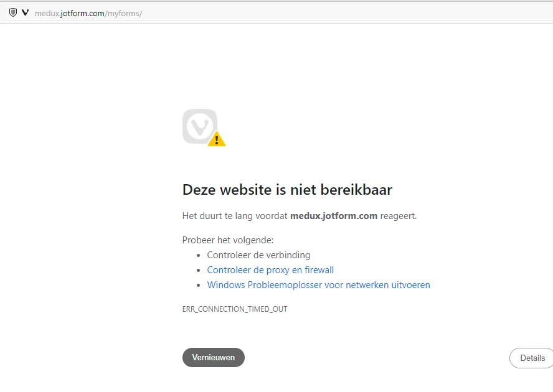Click the Vivaldi V icon in the address bar
This screenshot has width=553, height=392.
(24, 11)
